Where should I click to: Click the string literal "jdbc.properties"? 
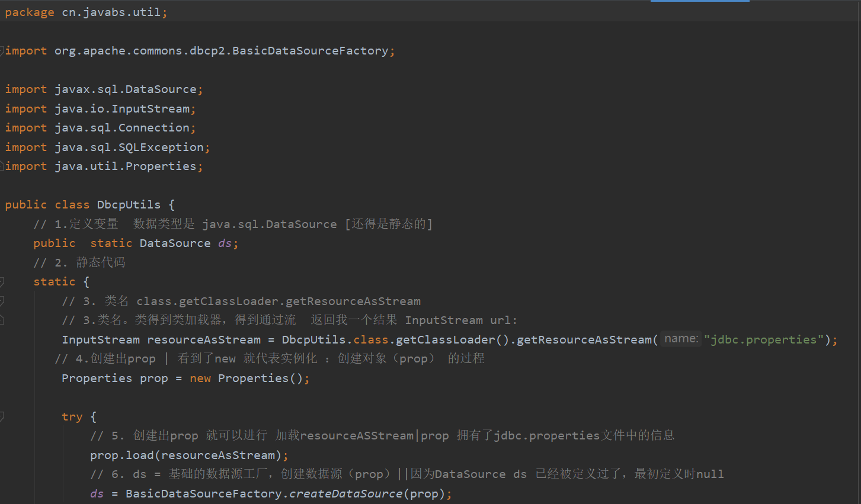pos(764,340)
